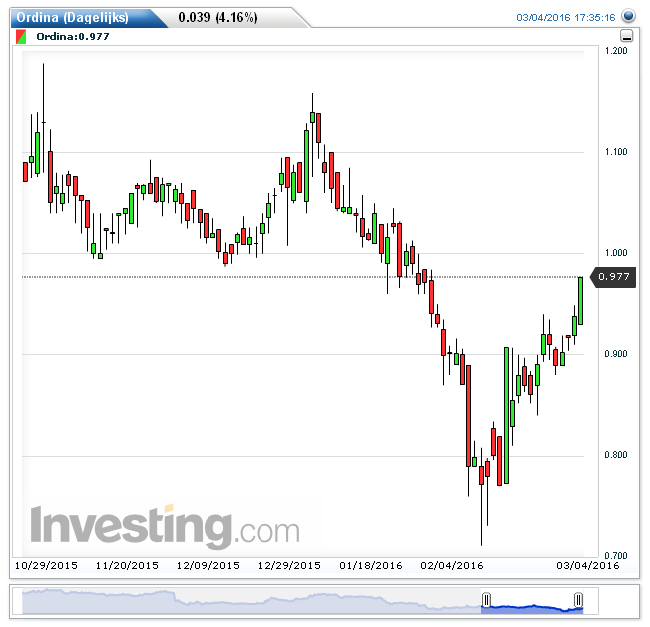Collapse the chart panel with the minimize button

(626, 36)
